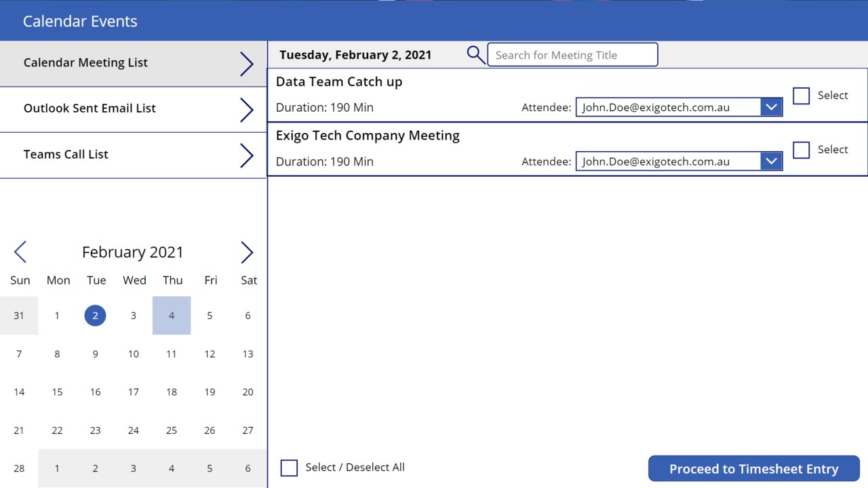Select February 10 on the calendar
Image resolution: width=868 pixels, height=488 pixels.
point(134,354)
